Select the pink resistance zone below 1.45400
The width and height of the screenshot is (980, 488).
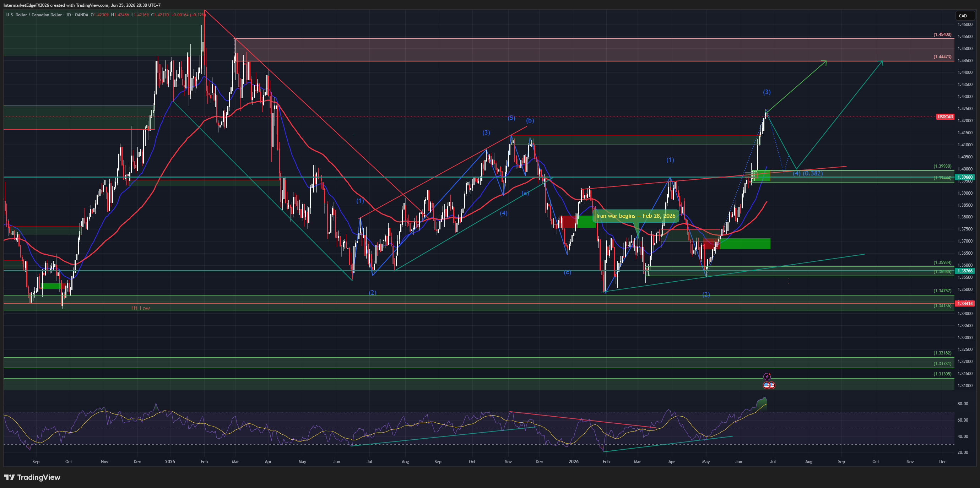tap(595, 50)
